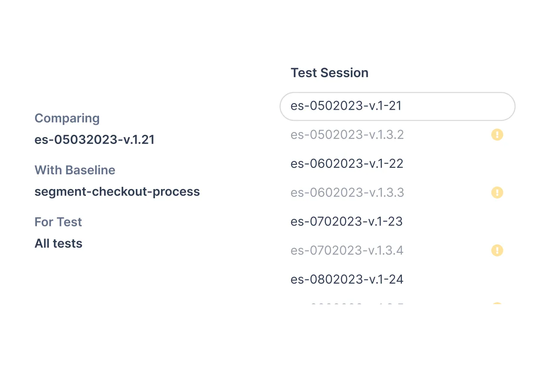This screenshot has height=392, width=556.
Task: Select the alert indicator on the first disabled session
Action: tap(497, 134)
